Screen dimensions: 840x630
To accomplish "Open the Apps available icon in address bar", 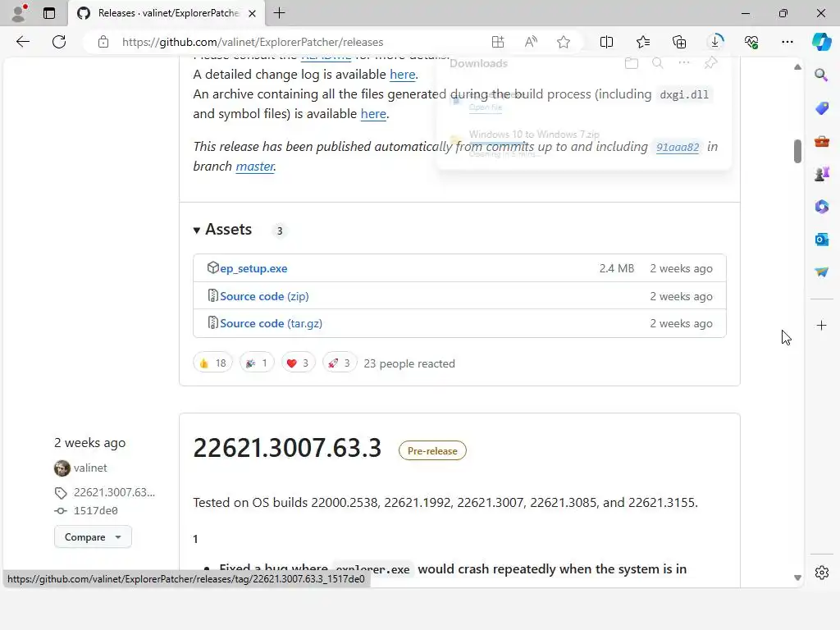I will coord(498,42).
